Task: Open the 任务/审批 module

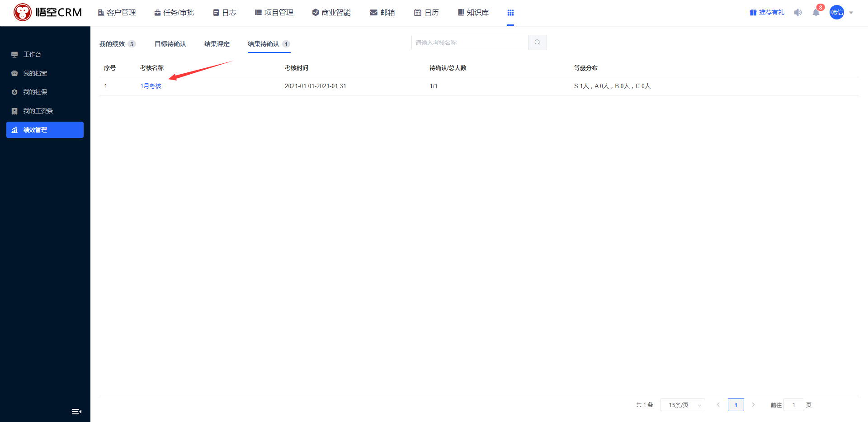Action: coord(174,13)
